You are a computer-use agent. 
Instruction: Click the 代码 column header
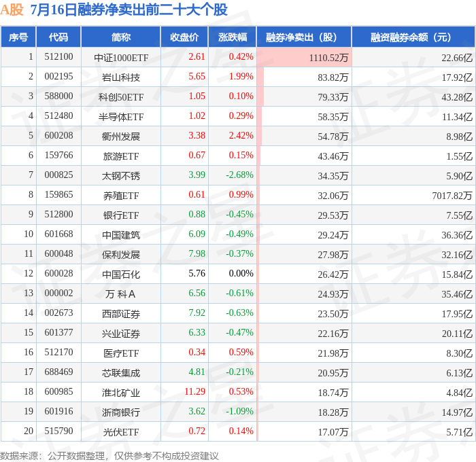click(58, 37)
